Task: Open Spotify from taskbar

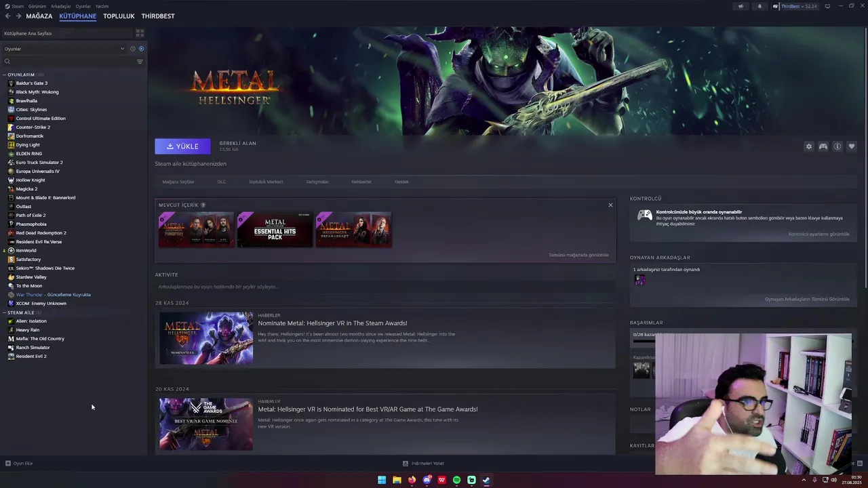Action: [x=456, y=480]
